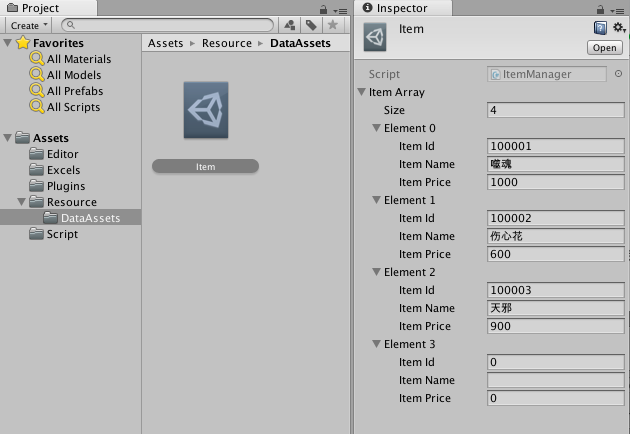Open the Inspector gear settings menu
The height and width of the screenshot is (434, 630).
619,28
